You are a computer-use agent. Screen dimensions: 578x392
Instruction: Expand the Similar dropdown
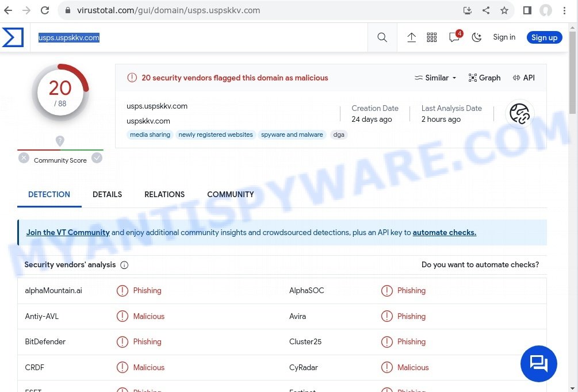(436, 78)
